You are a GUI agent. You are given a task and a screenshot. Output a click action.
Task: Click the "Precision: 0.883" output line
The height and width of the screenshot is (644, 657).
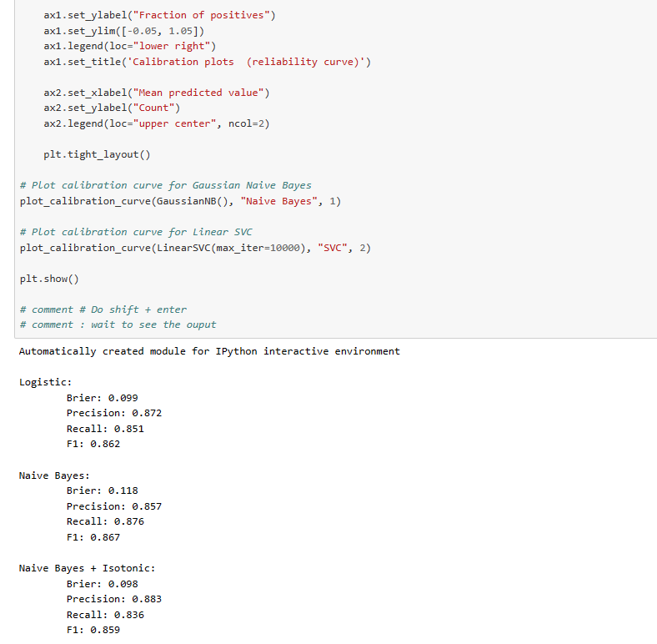click(114, 599)
